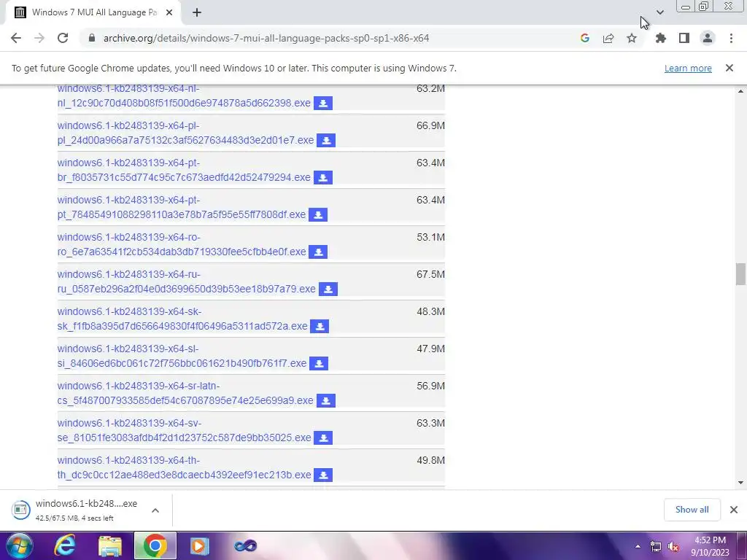Open Windows Media Player from taskbar
The image size is (747, 560).
200,545
